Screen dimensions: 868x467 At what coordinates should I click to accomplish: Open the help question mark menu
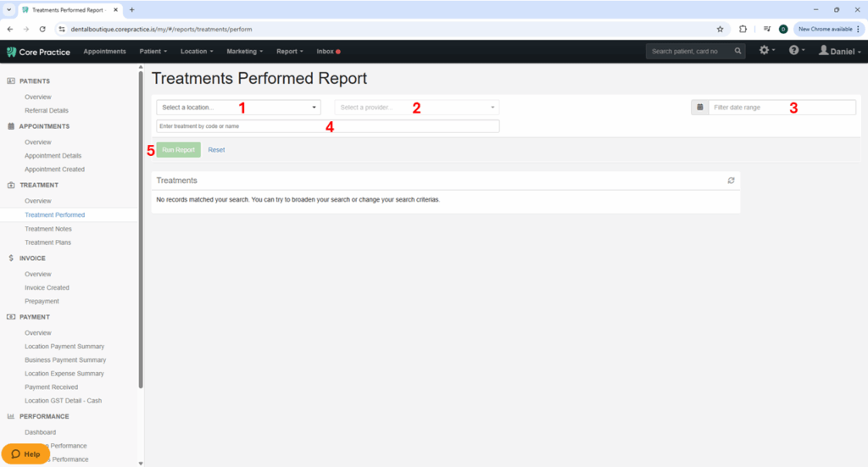793,50
